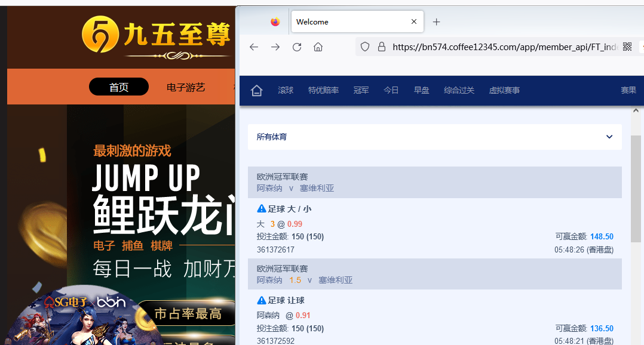Viewport: 644px width, 345px height.
Task: Select the 冠军 menu item
Action: [361, 91]
